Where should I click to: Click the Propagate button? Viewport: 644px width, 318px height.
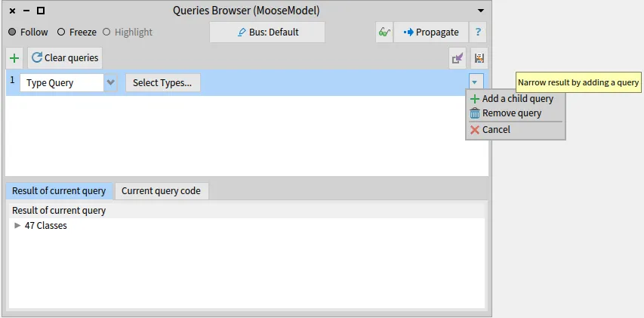(431, 32)
